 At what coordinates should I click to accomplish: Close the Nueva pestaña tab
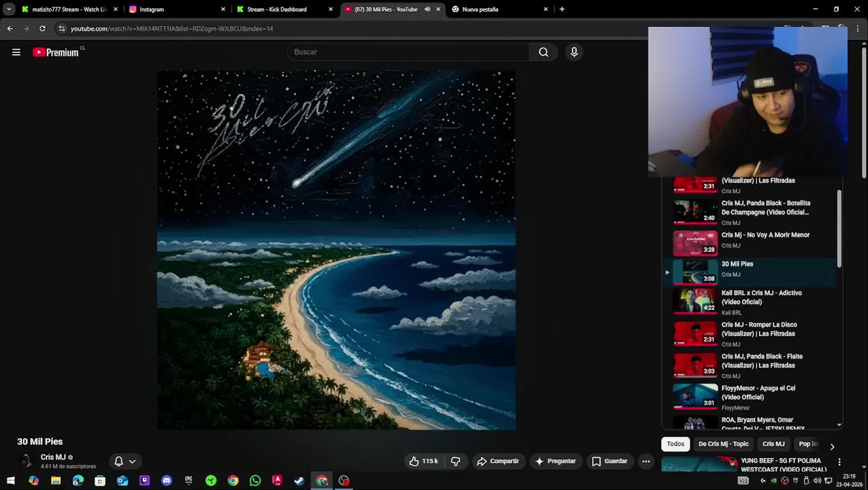(x=545, y=9)
